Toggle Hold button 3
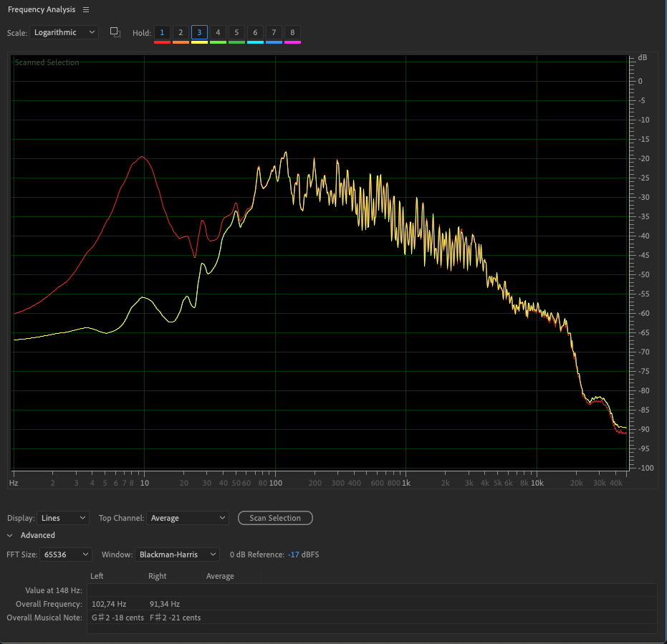This screenshot has height=644, width=667. click(x=199, y=32)
